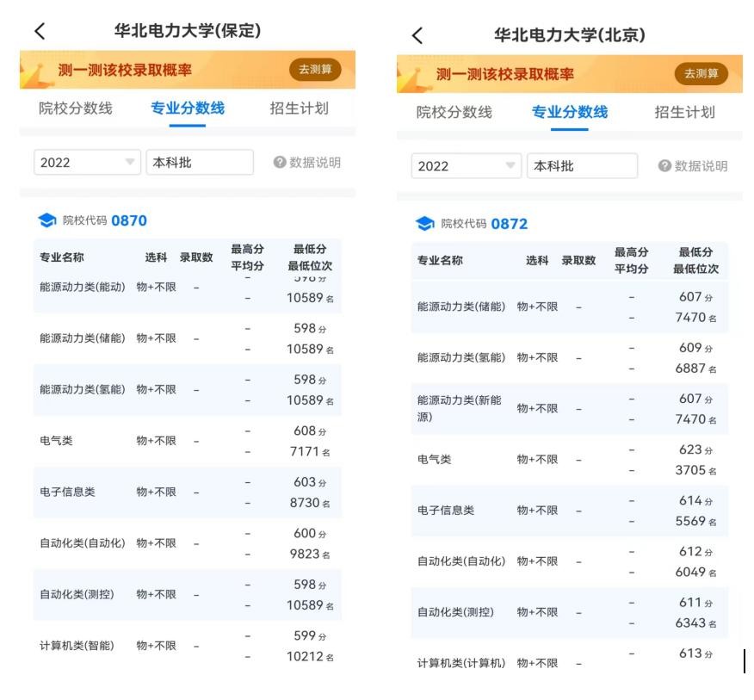
Task: Click 数据说明 help icon on 北京 page
Action: tap(664, 166)
